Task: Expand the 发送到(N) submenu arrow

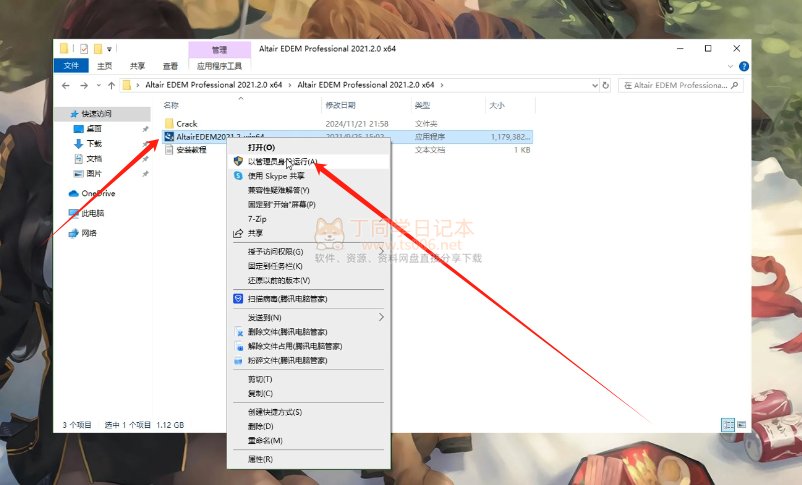Action: pyautogui.click(x=381, y=317)
